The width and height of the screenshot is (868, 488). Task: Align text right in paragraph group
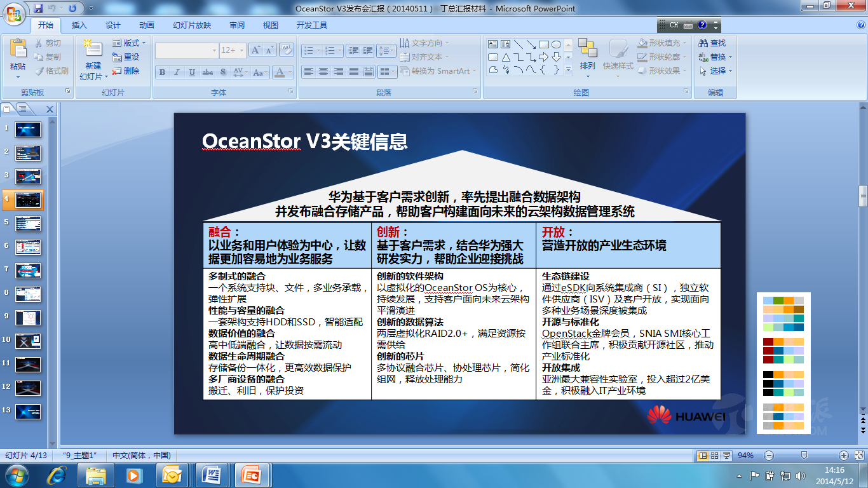[x=339, y=72]
